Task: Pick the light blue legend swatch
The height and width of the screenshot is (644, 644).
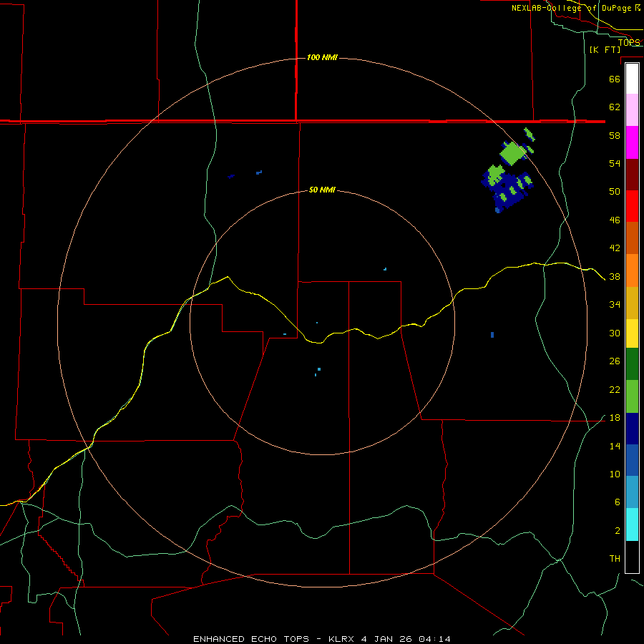Action: coord(632,492)
